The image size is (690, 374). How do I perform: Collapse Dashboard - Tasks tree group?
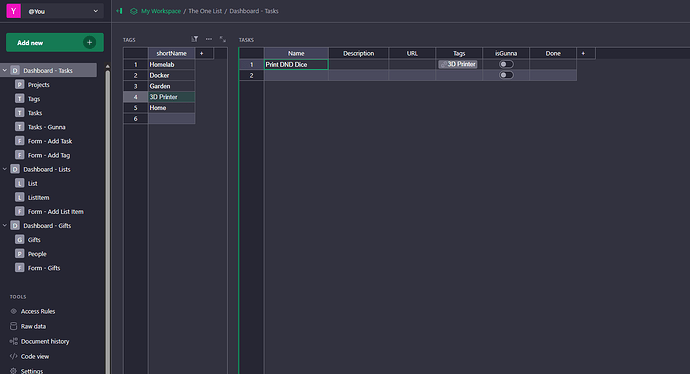[5, 70]
